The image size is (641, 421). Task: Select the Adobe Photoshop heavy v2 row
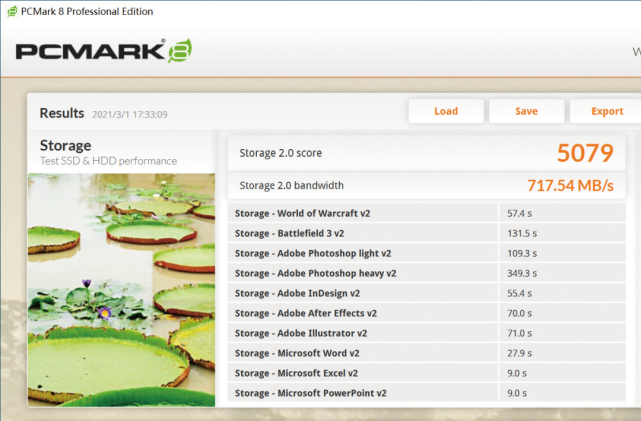point(426,273)
